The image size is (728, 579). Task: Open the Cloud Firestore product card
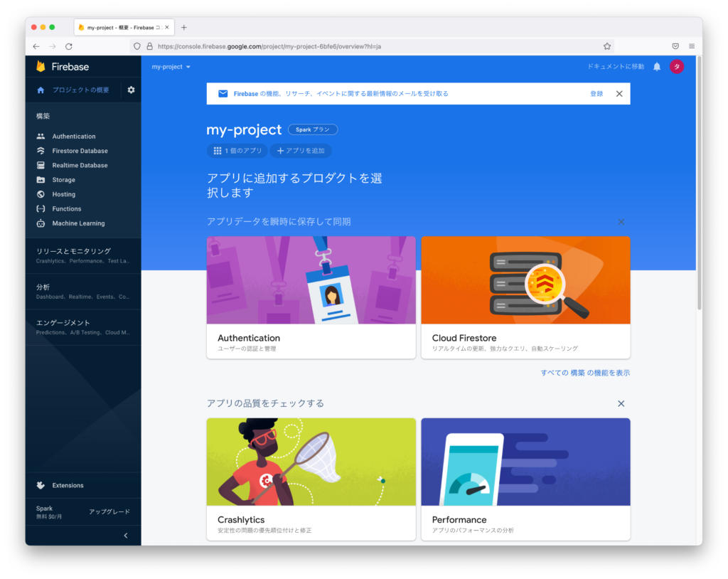pos(526,297)
